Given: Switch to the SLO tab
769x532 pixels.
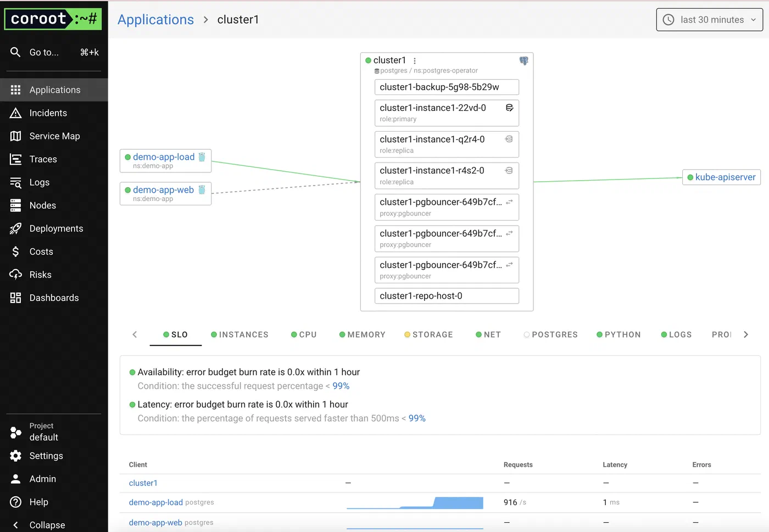Looking at the screenshot, I should coord(175,334).
